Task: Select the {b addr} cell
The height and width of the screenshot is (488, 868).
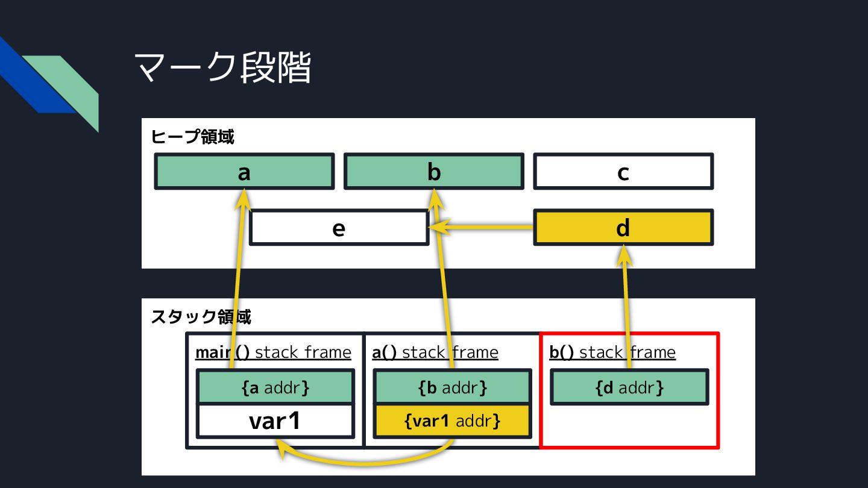Action: point(453,387)
